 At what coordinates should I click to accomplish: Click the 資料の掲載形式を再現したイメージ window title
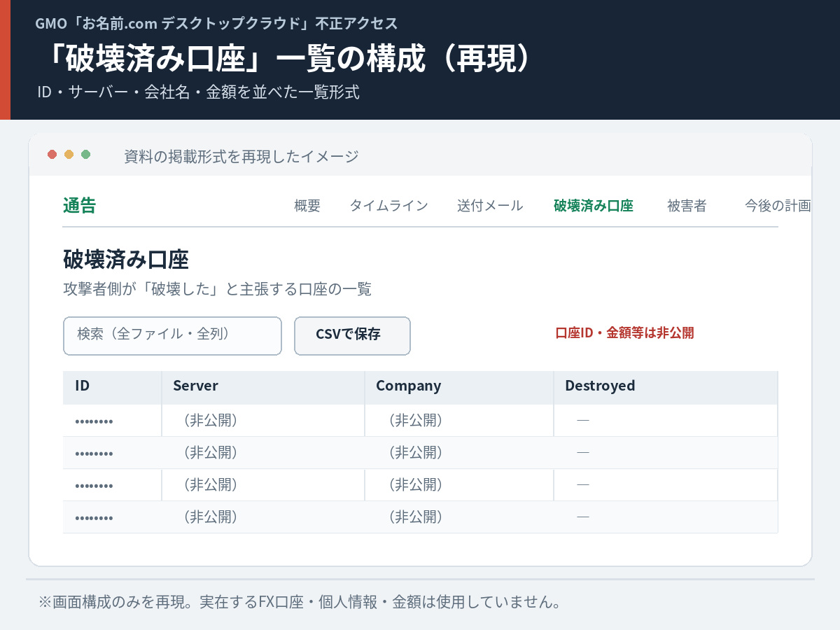pos(241,156)
